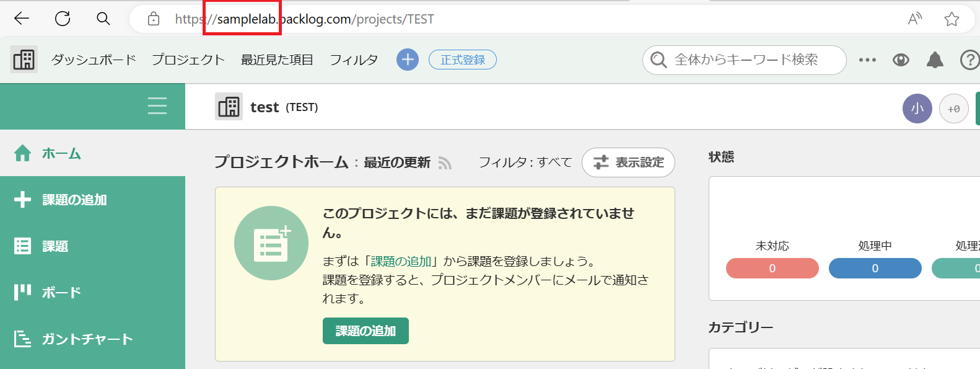Click the Backlog logo icon
Image resolution: width=980 pixels, height=369 pixels.
click(23, 60)
